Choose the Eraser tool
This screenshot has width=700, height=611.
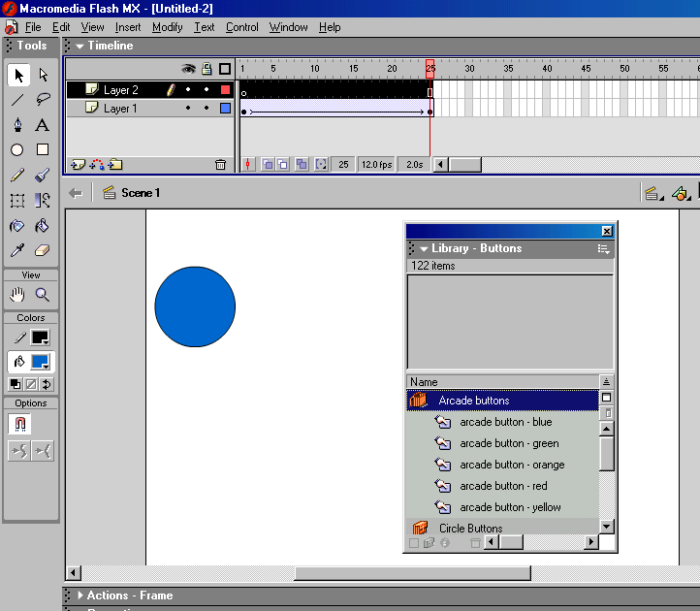click(43, 251)
